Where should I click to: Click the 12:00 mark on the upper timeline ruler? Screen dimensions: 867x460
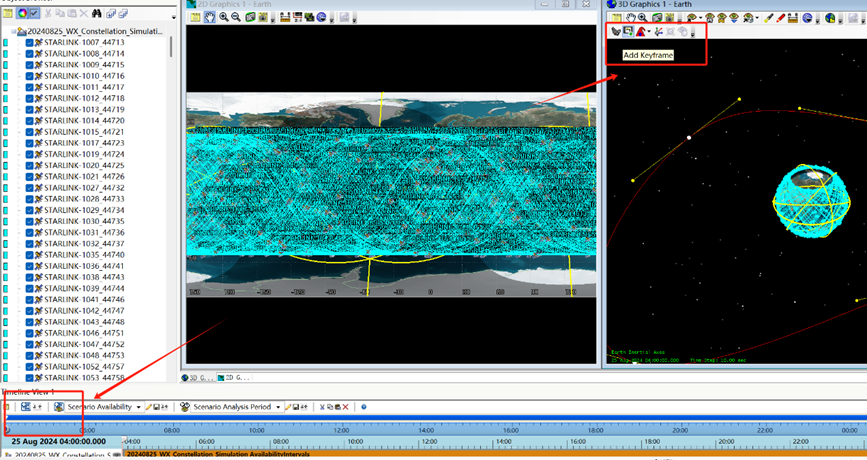tap(341, 430)
